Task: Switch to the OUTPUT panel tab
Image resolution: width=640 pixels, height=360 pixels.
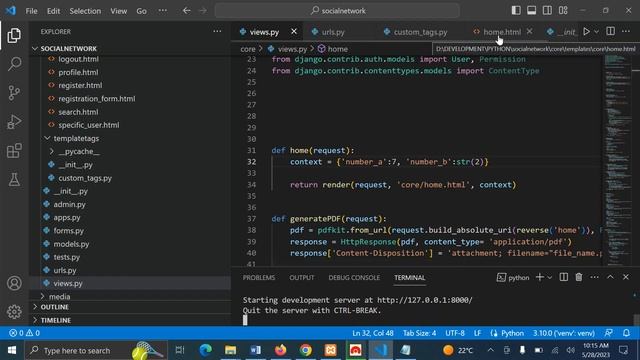Action: pyautogui.click(x=302, y=278)
